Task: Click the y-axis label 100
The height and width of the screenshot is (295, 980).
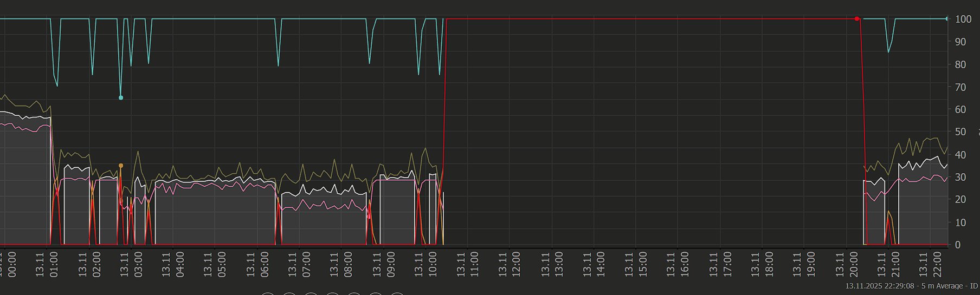Action: pyautogui.click(x=963, y=19)
